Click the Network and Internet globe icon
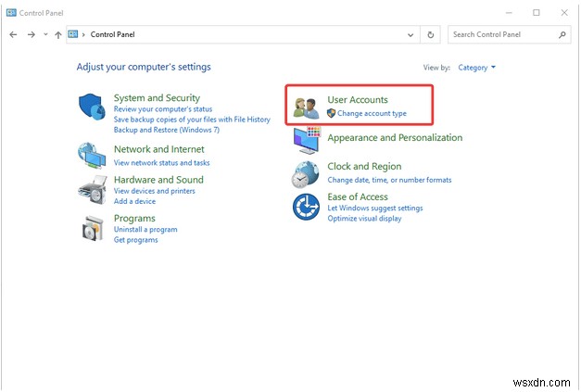 pyautogui.click(x=91, y=154)
